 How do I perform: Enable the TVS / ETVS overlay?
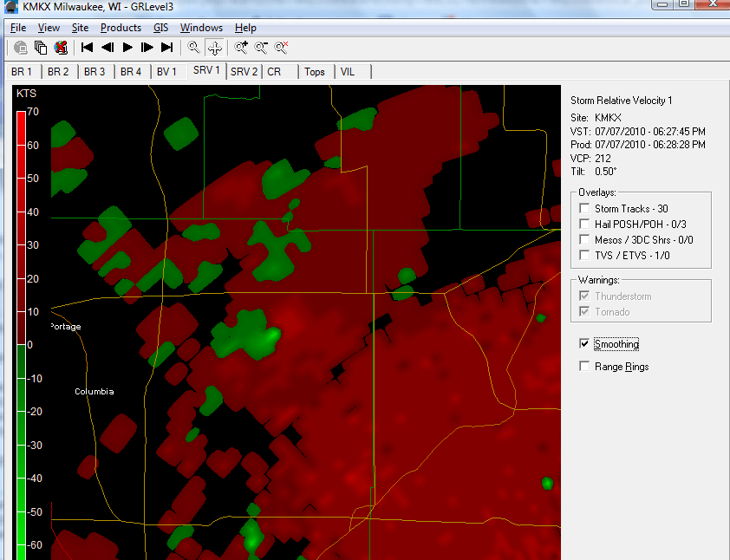(584, 255)
